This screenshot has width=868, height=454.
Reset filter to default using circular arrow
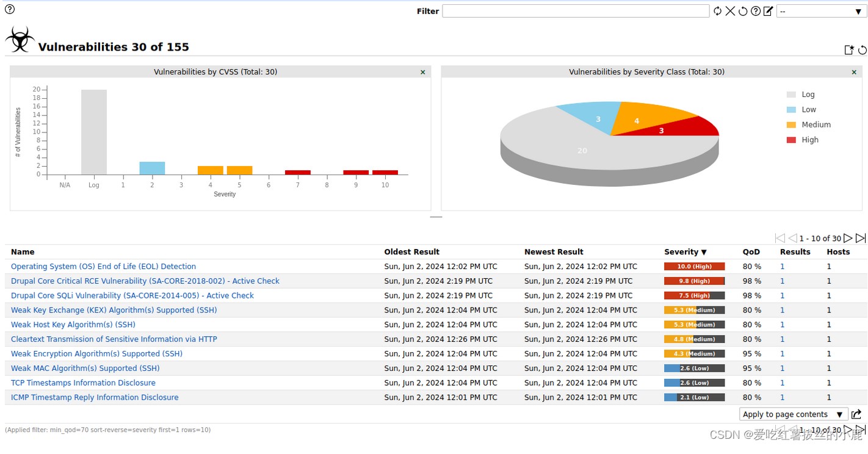tap(743, 11)
